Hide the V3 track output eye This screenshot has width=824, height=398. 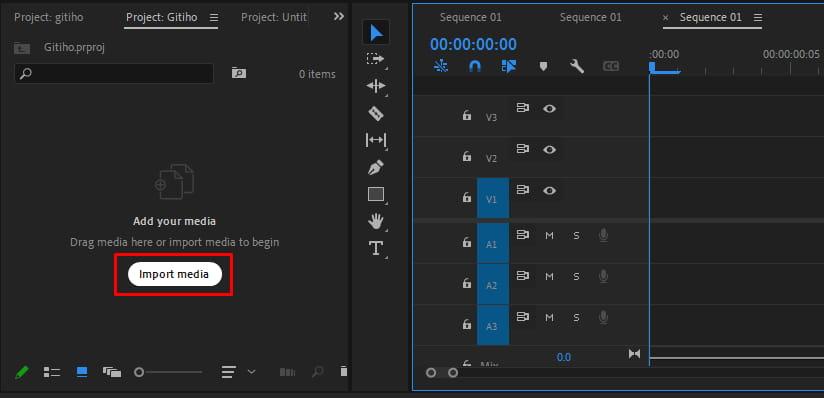(550, 108)
